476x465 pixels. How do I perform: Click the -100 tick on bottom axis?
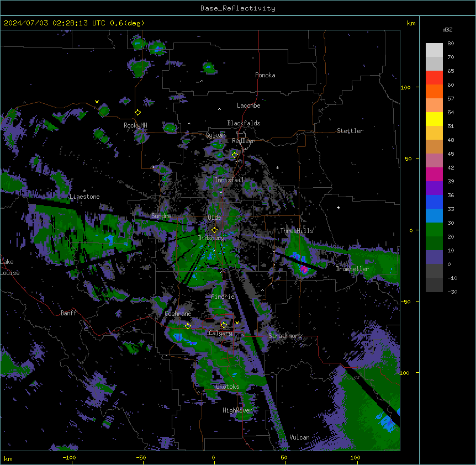click(x=69, y=457)
